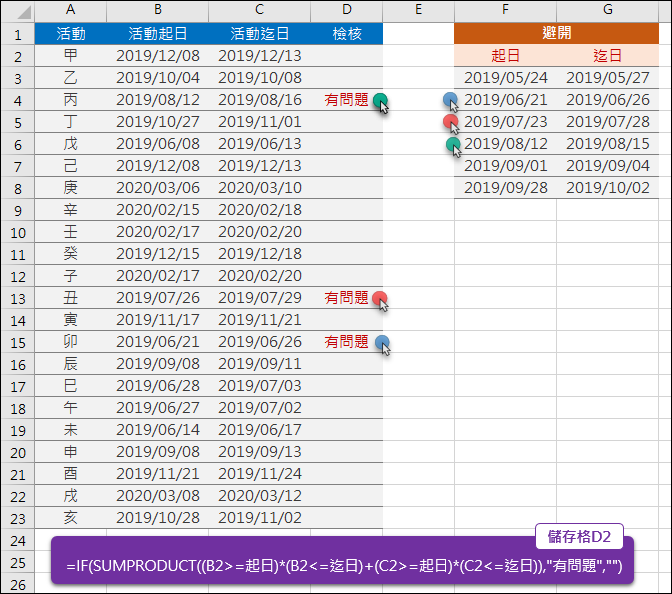The image size is (672, 594).
Task: Click avoid end date 2019/07/28
Action: click(607, 122)
